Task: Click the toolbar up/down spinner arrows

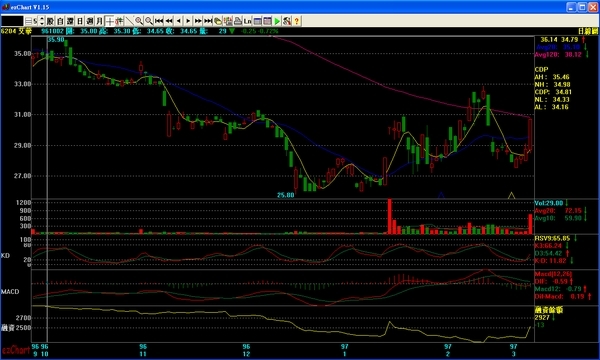Action: coord(42,21)
